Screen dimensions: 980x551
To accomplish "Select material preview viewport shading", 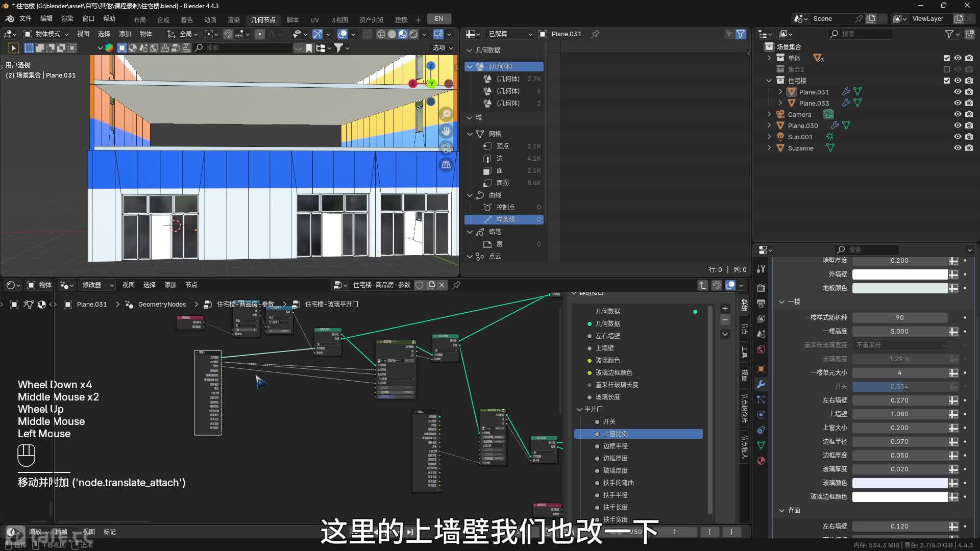I will 403,34.
